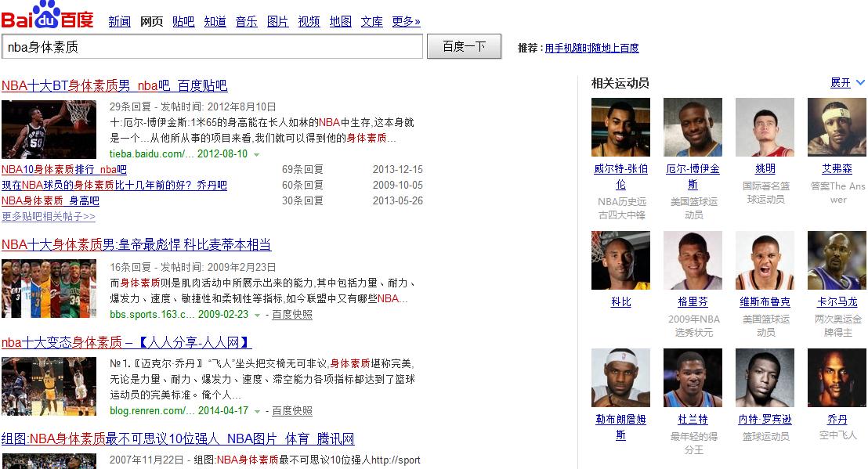Open the NBA10身体素质排行 nba吧 link
This screenshot has width=868, height=469.
pyautogui.click(x=64, y=169)
